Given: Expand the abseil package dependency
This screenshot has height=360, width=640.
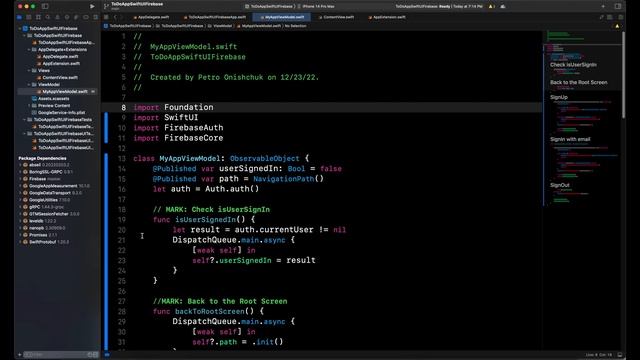Looking at the screenshot, I should coord(20,165).
